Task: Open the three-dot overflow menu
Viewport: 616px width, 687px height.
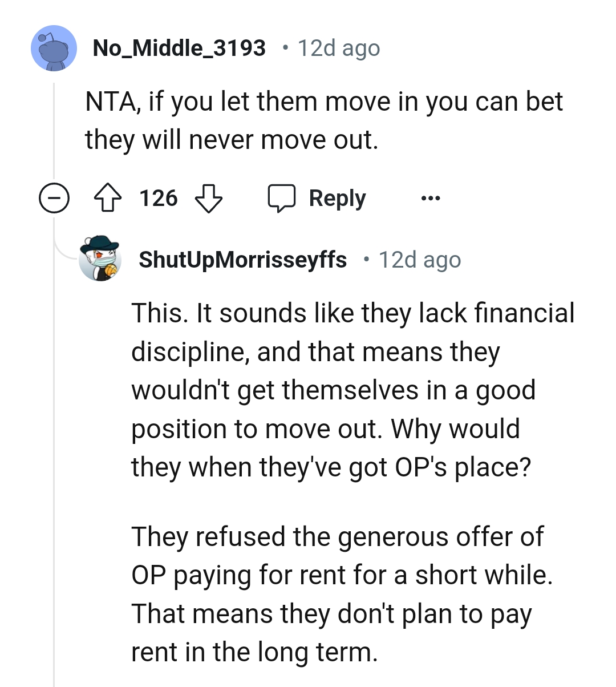Action: (x=431, y=198)
